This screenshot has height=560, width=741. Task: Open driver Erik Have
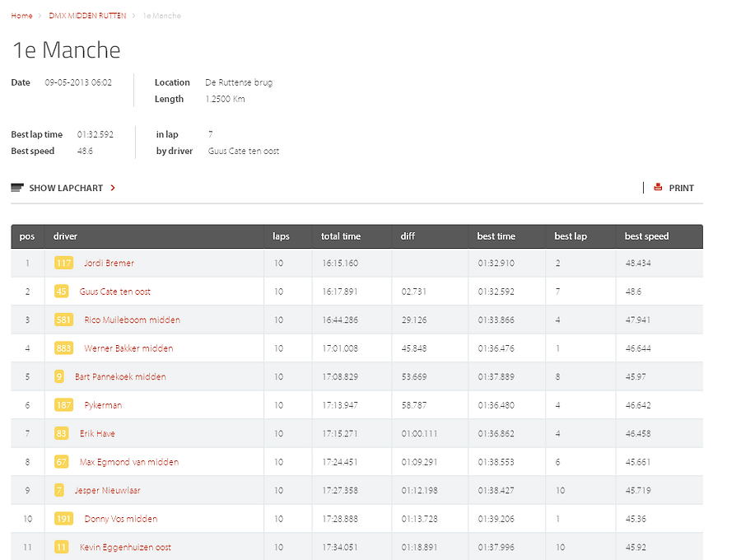(x=97, y=433)
